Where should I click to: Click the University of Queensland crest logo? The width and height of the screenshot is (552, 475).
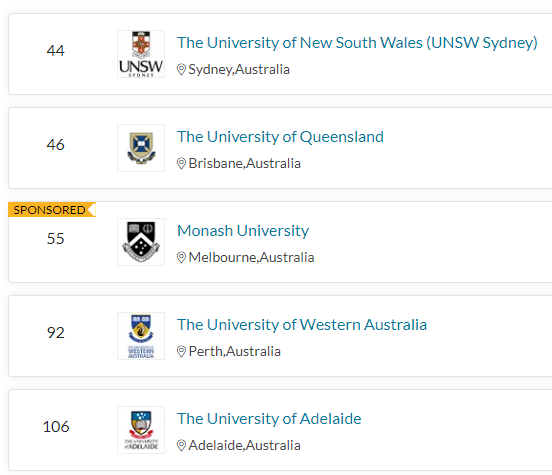[x=141, y=148]
